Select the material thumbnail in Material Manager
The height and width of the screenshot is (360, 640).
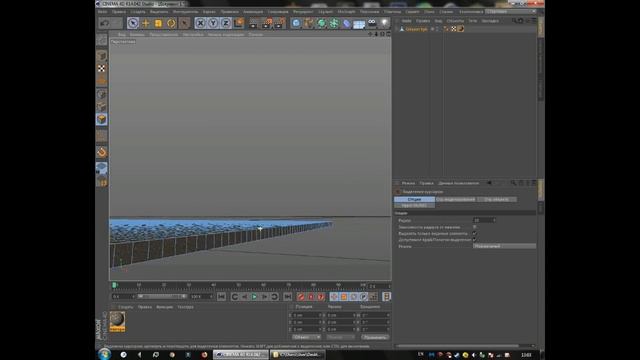(117, 321)
